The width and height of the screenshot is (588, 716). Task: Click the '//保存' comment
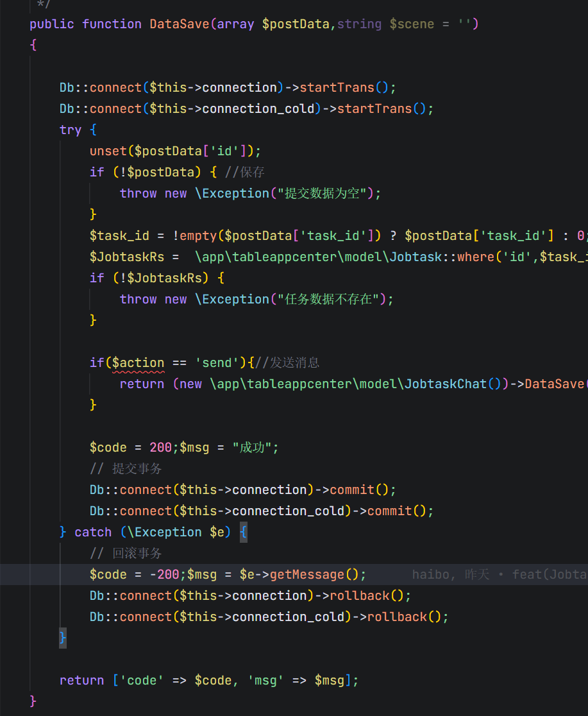pyautogui.click(x=245, y=172)
